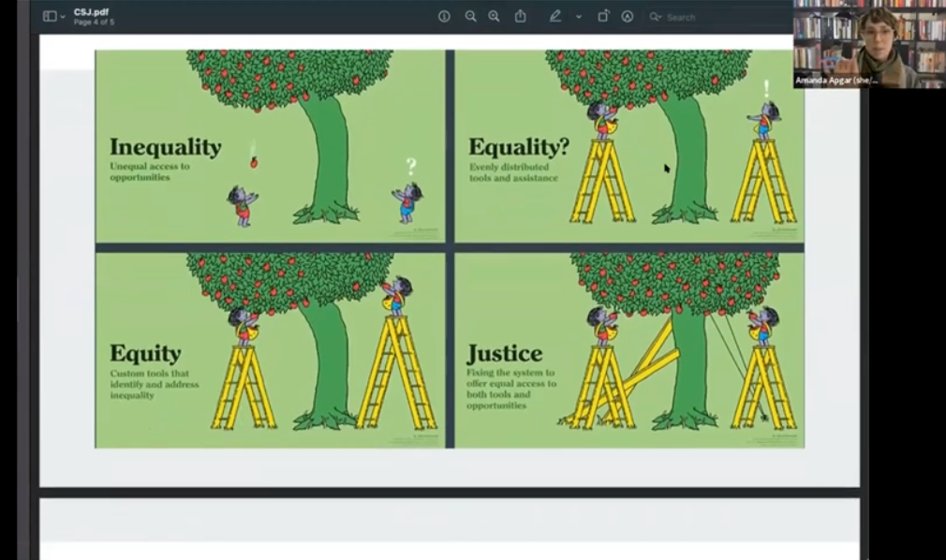Click the Justice illustration panel
Image resolution: width=946 pixels, height=560 pixels.
628,349
